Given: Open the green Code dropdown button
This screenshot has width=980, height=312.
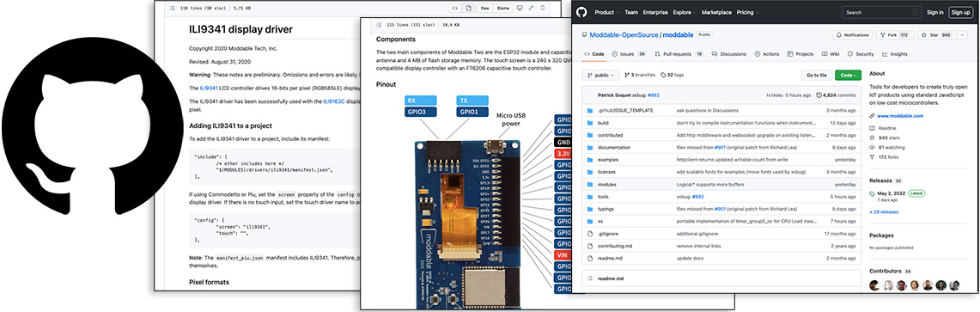Looking at the screenshot, I should click(x=848, y=75).
